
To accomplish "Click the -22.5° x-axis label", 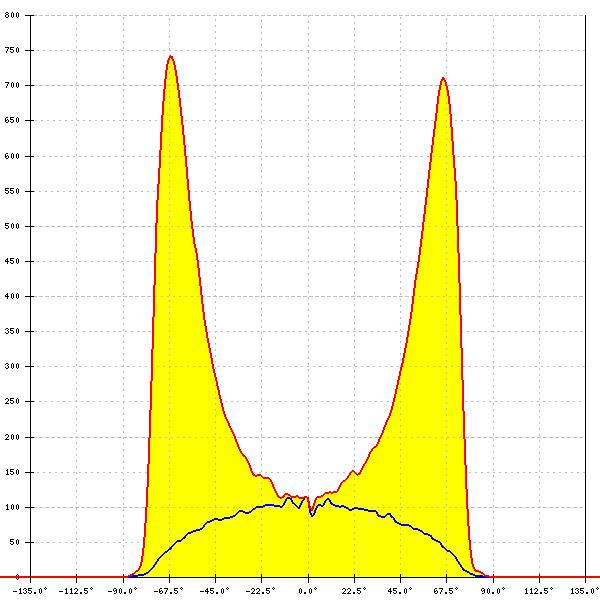I will click(261, 591).
